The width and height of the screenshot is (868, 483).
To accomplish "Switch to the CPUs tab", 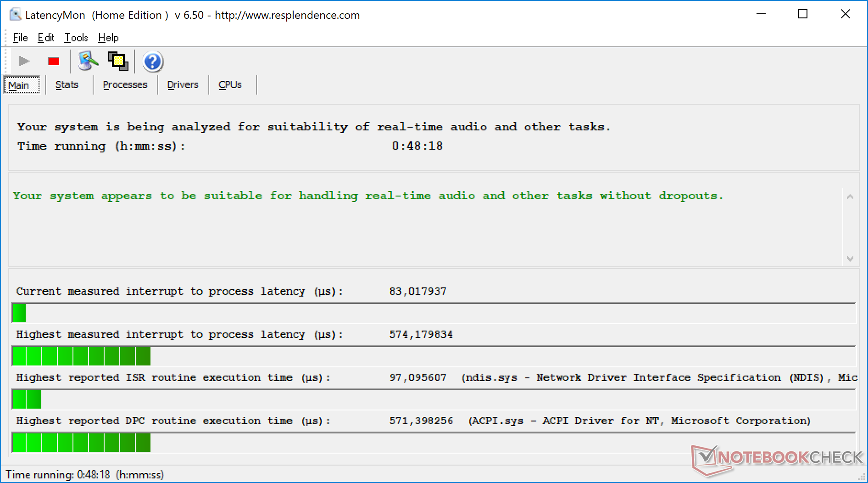I will click(230, 85).
